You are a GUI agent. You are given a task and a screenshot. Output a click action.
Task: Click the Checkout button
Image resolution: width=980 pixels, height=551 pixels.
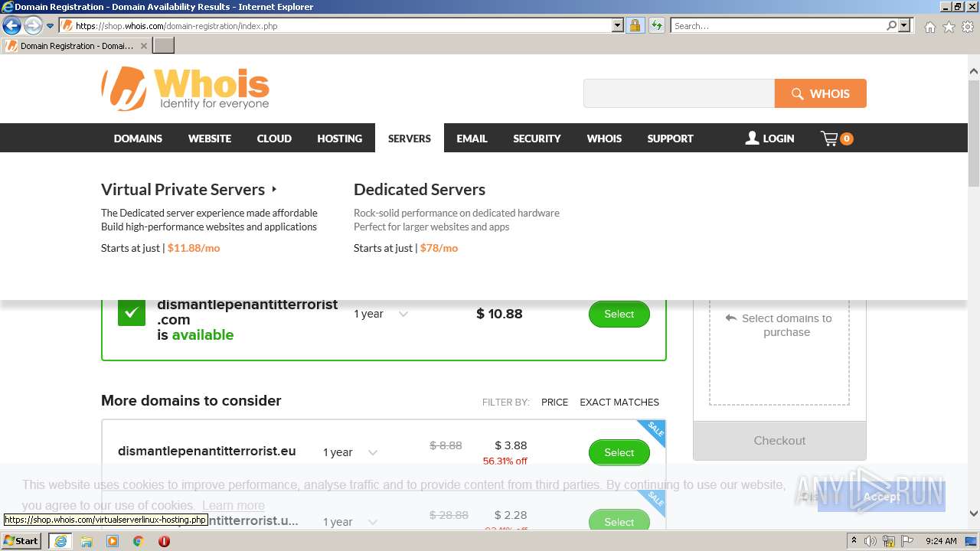tap(779, 440)
